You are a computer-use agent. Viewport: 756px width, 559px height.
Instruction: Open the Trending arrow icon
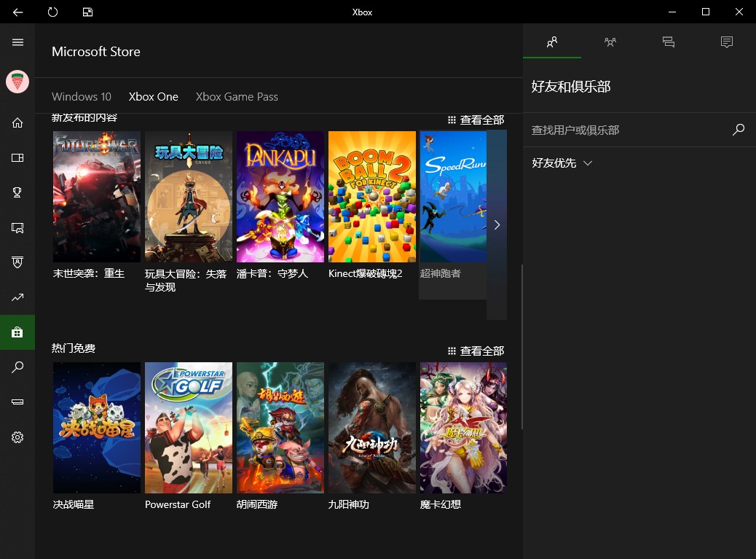click(17, 297)
